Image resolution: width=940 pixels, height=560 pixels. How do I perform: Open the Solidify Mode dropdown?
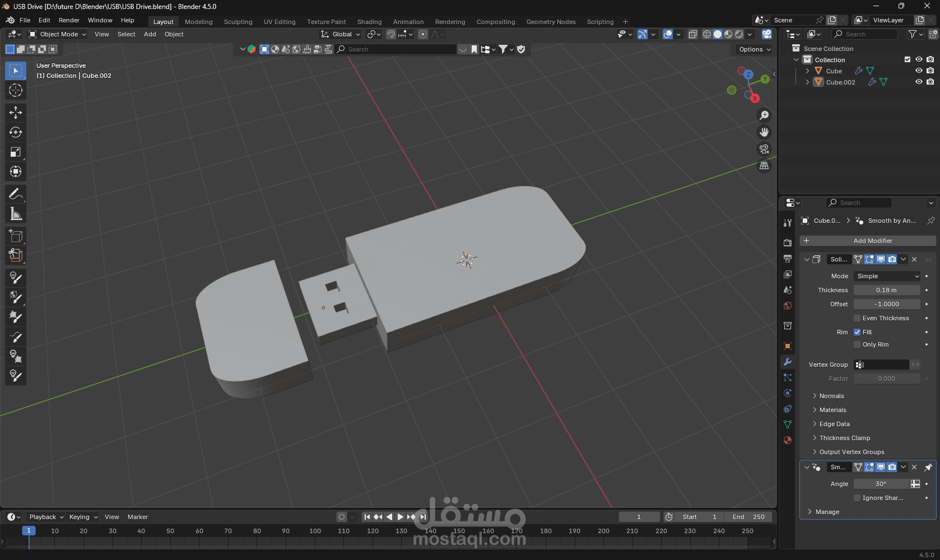tap(887, 276)
